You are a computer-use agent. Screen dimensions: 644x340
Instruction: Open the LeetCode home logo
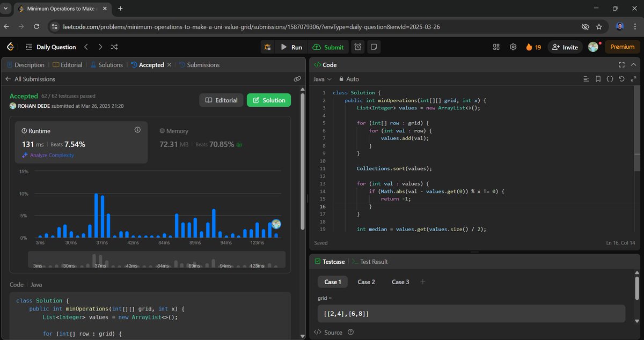point(10,47)
